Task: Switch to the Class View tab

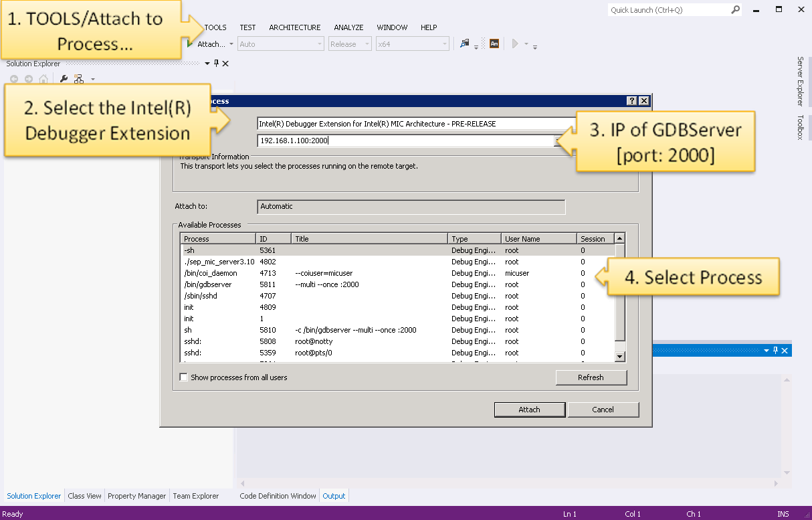Action: (85, 496)
